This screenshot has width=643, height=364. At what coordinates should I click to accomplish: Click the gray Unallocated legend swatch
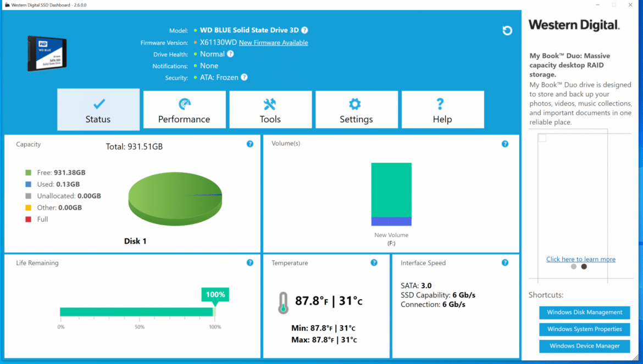point(28,196)
